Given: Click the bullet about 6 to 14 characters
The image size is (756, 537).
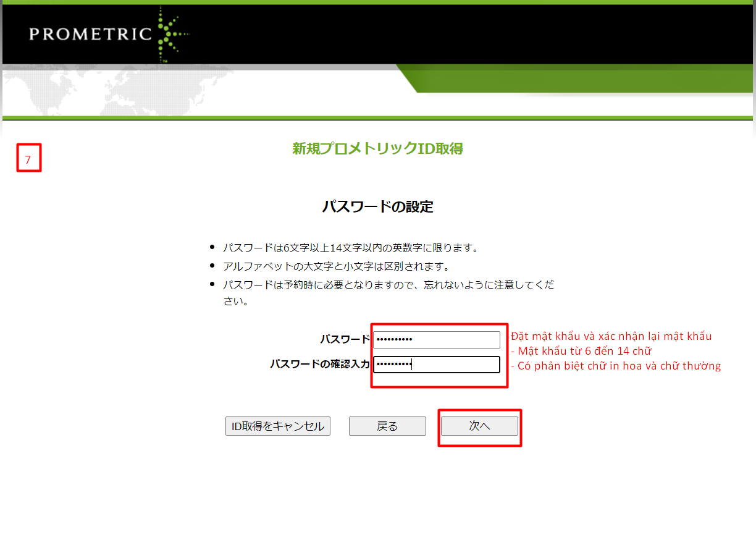Looking at the screenshot, I should [351, 248].
